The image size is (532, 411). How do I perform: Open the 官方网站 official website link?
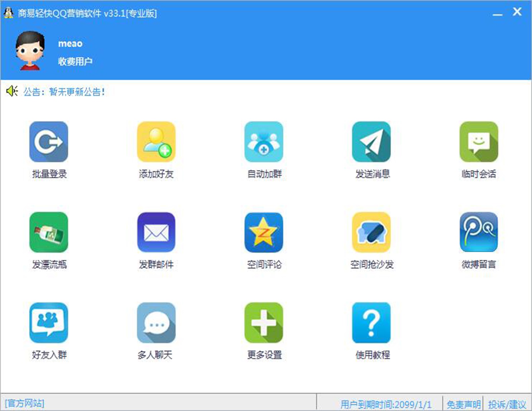point(24,403)
